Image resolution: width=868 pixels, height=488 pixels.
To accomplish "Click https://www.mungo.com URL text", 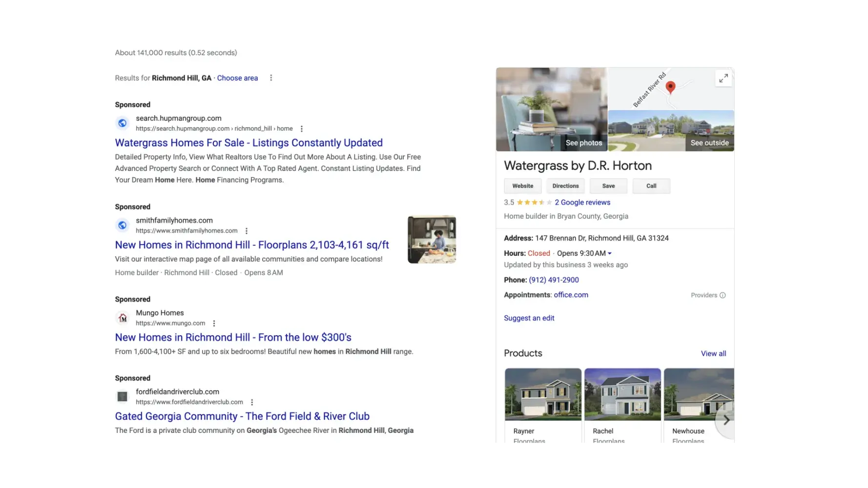I will tap(170, 323).
